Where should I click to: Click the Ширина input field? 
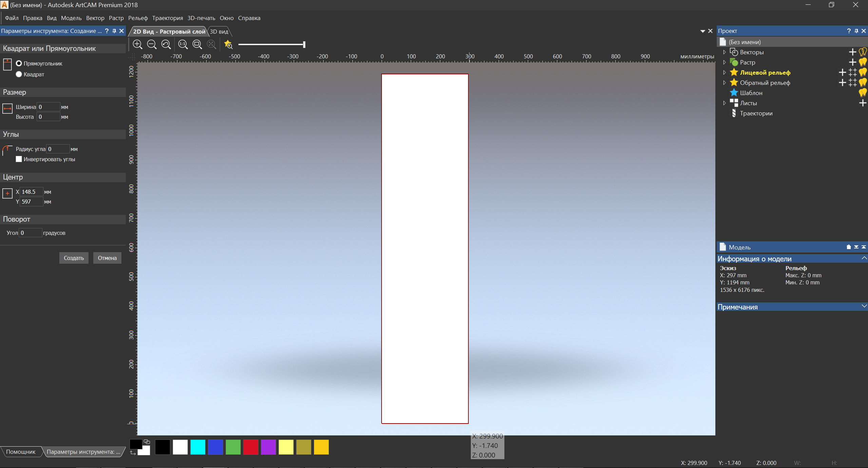(48, 107)
